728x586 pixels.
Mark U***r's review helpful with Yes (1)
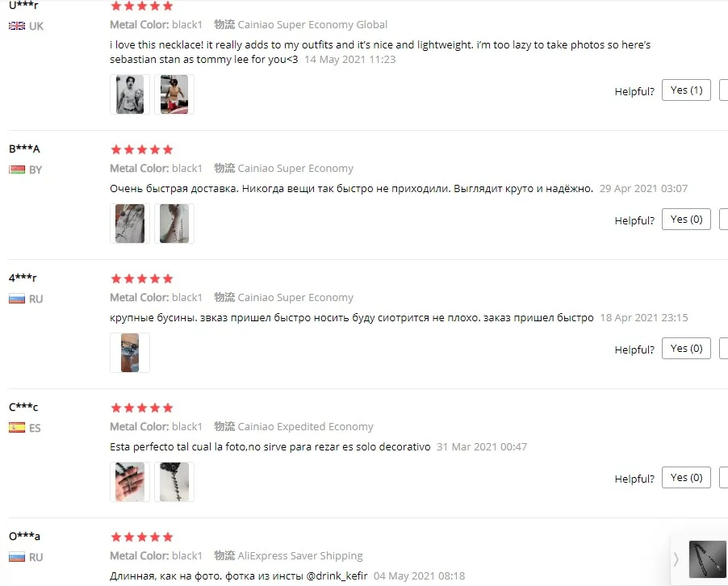tap(686, 90)
